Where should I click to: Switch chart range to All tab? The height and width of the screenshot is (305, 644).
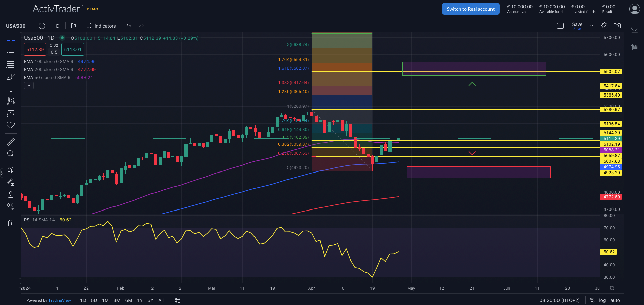point(161,300)
